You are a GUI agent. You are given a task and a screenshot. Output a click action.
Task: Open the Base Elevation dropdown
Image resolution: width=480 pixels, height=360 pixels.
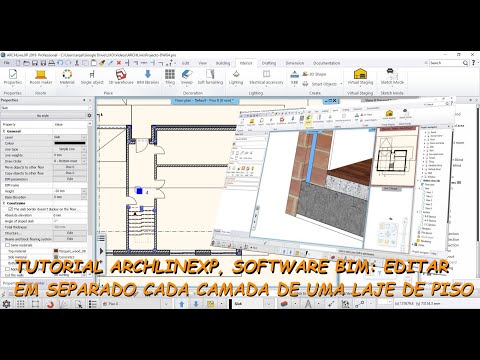click(x=84, y=197)
